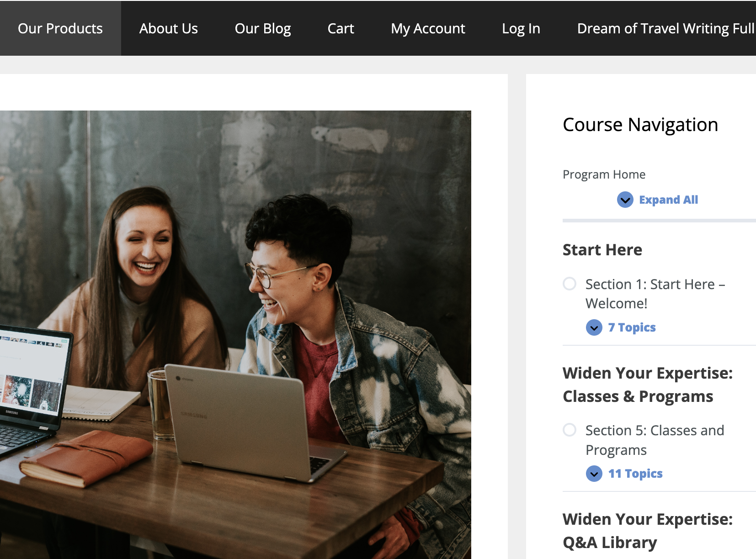Open Section 5: Classes and Programs lesson

point(655,440)
